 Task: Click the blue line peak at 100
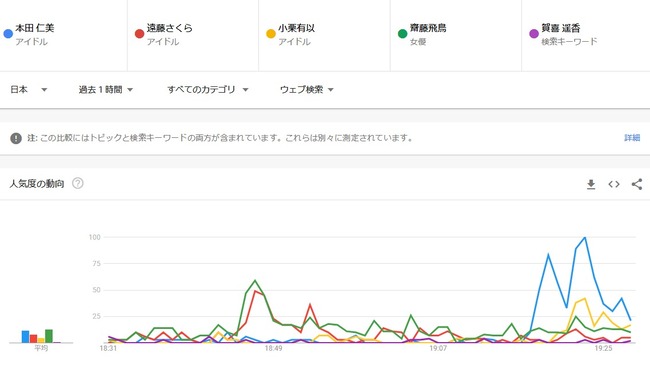point(585,238)
